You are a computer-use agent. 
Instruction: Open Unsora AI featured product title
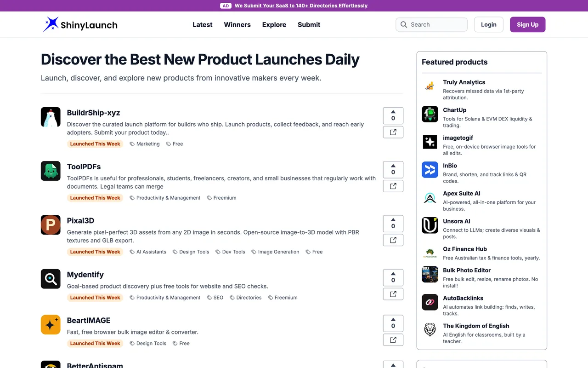click(457, 221)
